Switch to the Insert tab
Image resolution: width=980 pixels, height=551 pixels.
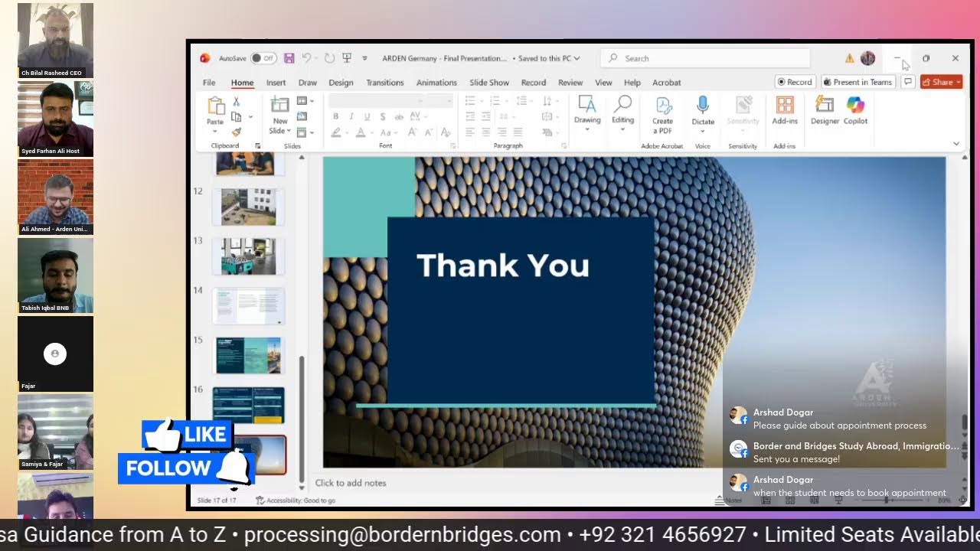276,83
